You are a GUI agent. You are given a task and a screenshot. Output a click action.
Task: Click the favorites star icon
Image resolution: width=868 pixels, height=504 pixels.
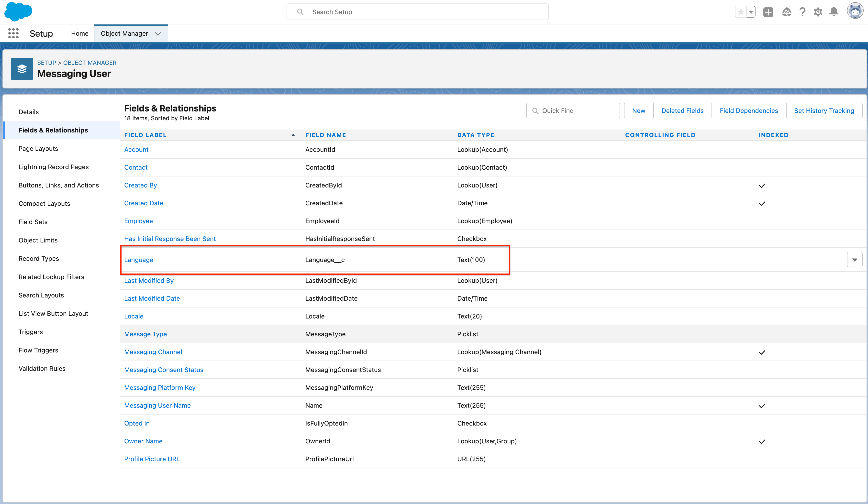(741, 12)
